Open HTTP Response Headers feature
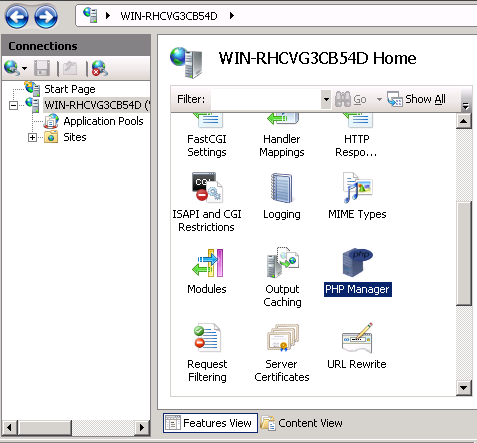The width and height of the screenshot is (477, 443). tap(357, 135)
